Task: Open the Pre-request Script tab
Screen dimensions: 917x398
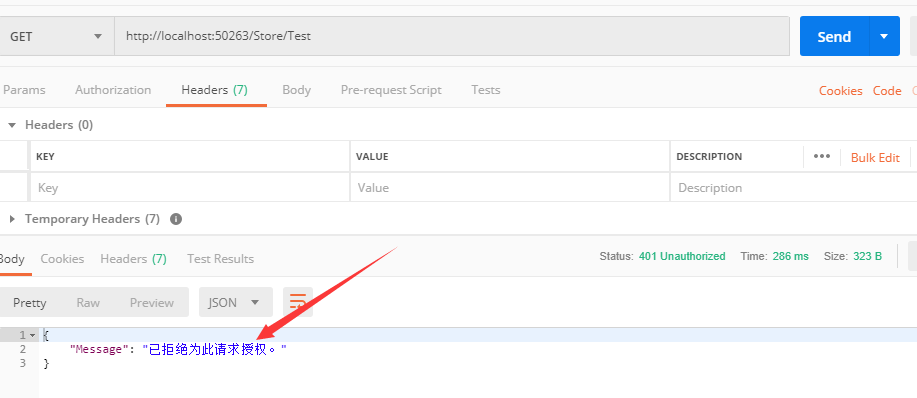Action: pos(391,90)
